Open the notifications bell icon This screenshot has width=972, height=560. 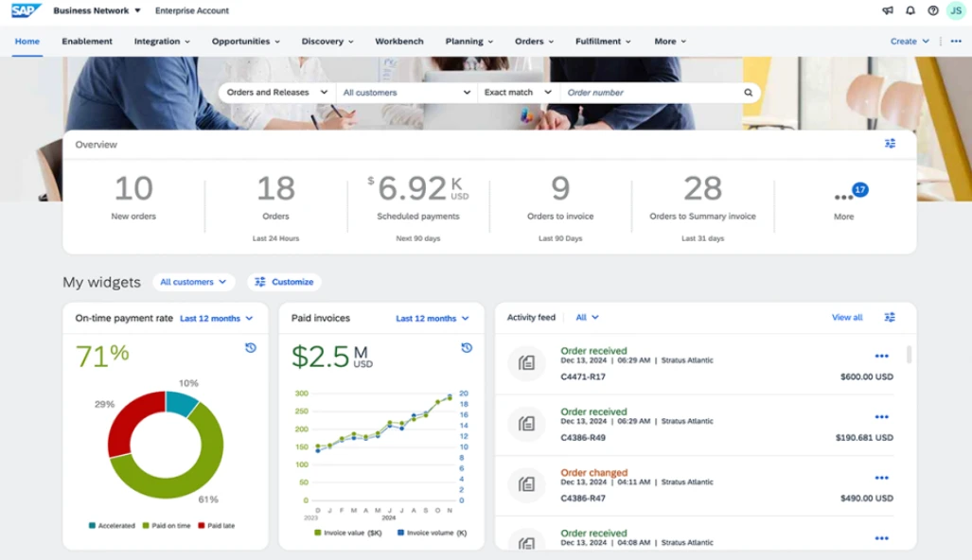[x=910, y=10]
